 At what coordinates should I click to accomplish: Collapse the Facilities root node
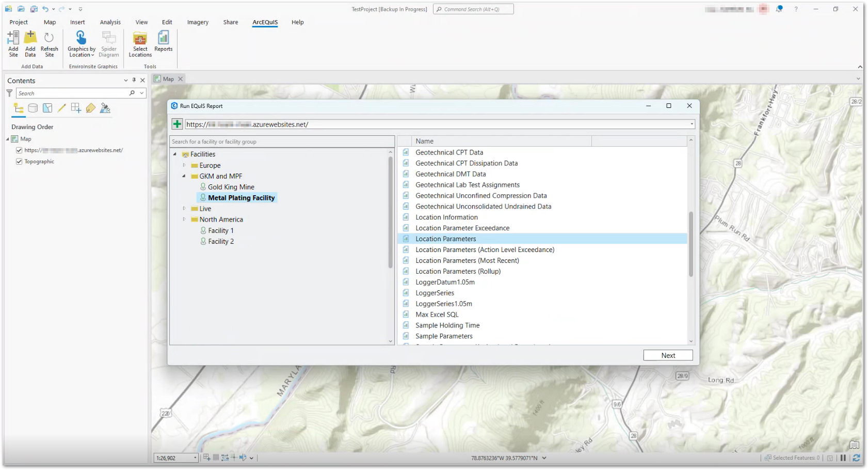coord(175,154)
